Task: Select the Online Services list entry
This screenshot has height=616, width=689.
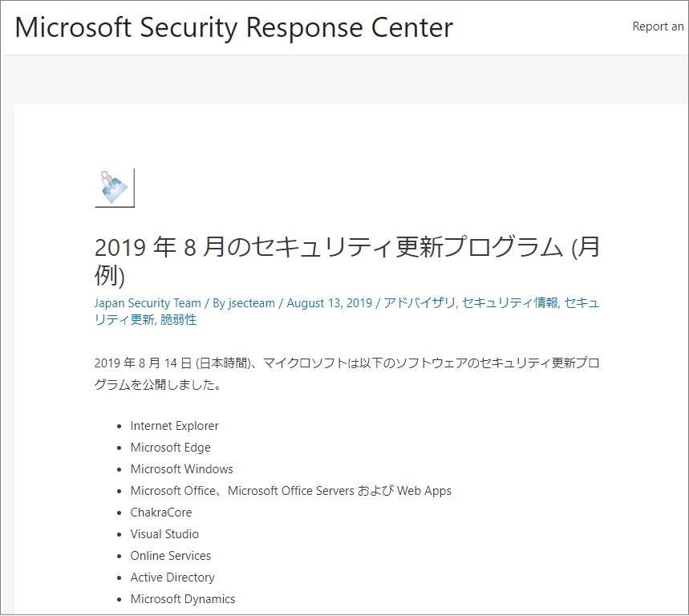Action: (171, 556)
